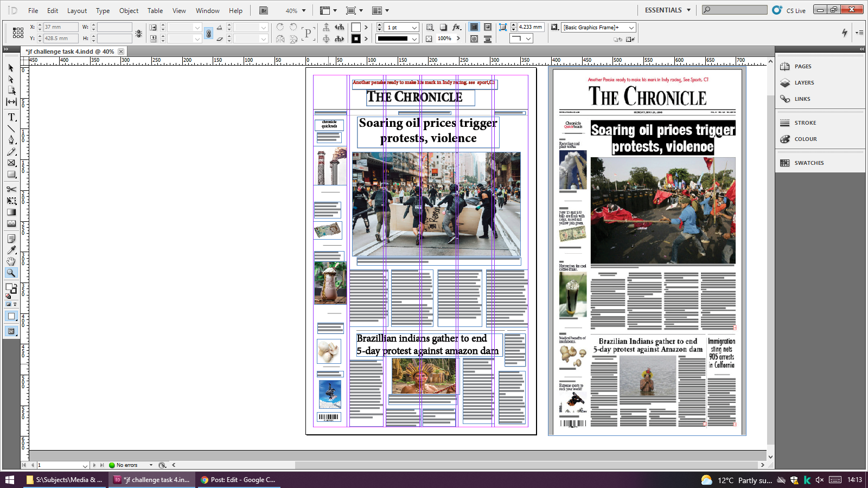Click the flip horizontal icon

(x=280, y=38)
